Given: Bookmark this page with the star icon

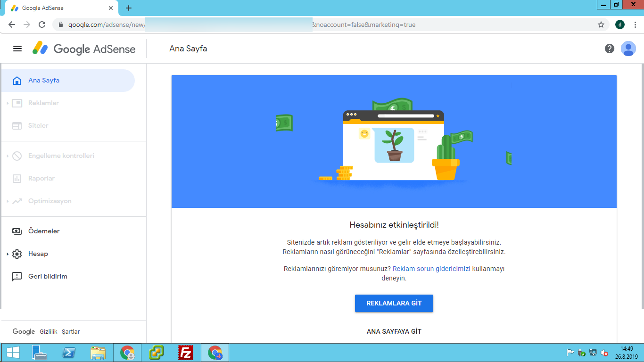Looking at the screenshot, I should click(601, 25).
